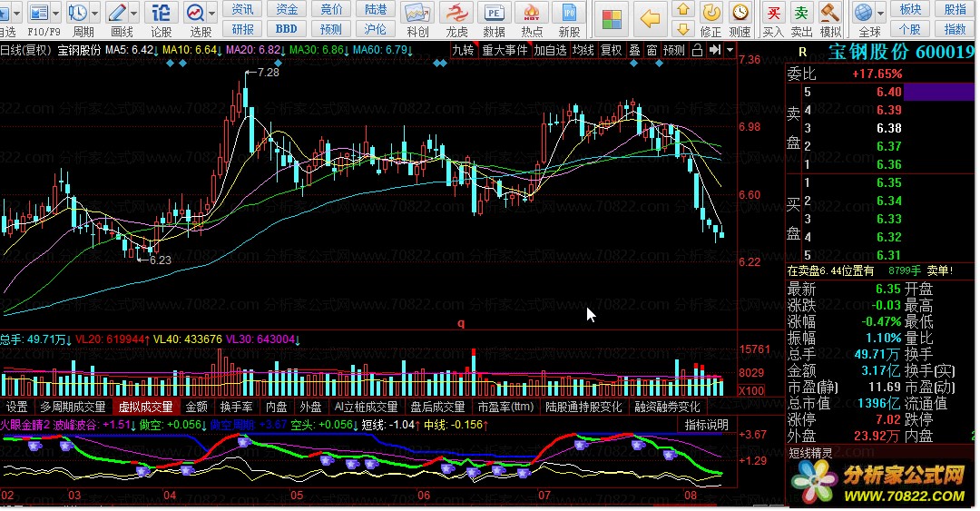The height and width of the screenshot is (511, 980).
Task: Click the X100 volume scale label
Action: tap(751, 390)
